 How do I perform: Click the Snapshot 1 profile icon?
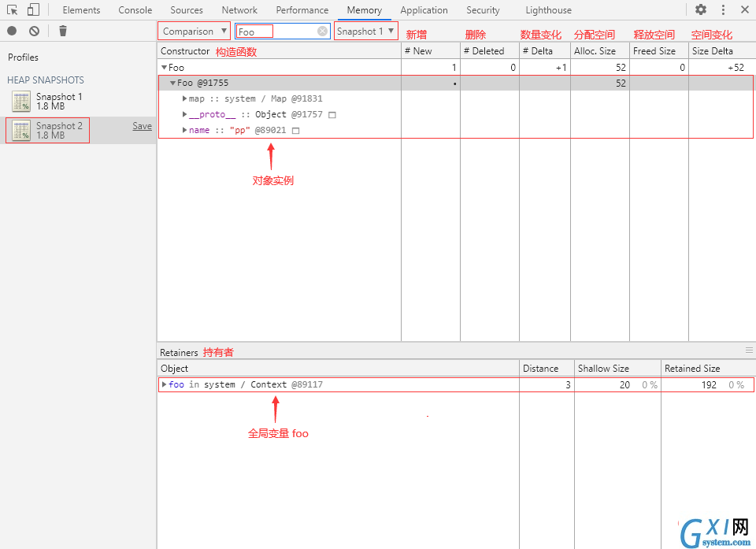click(x=21, y=102)
